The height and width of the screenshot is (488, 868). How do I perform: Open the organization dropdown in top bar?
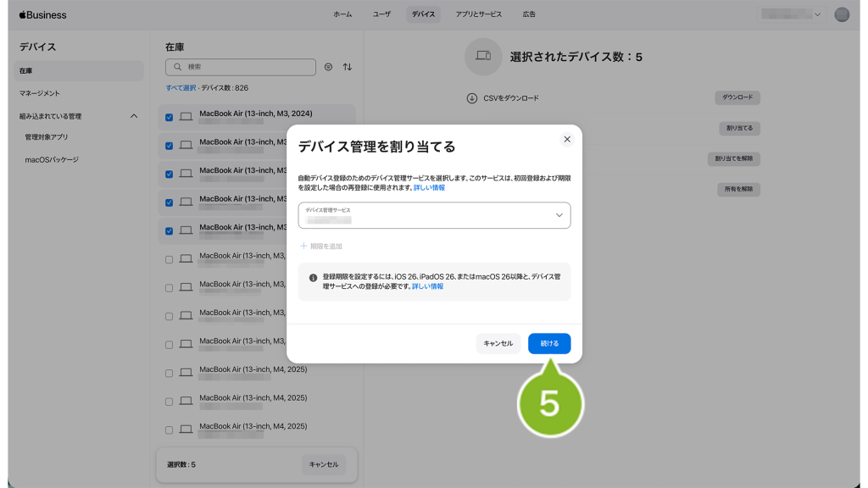click(x=792, y=14)
